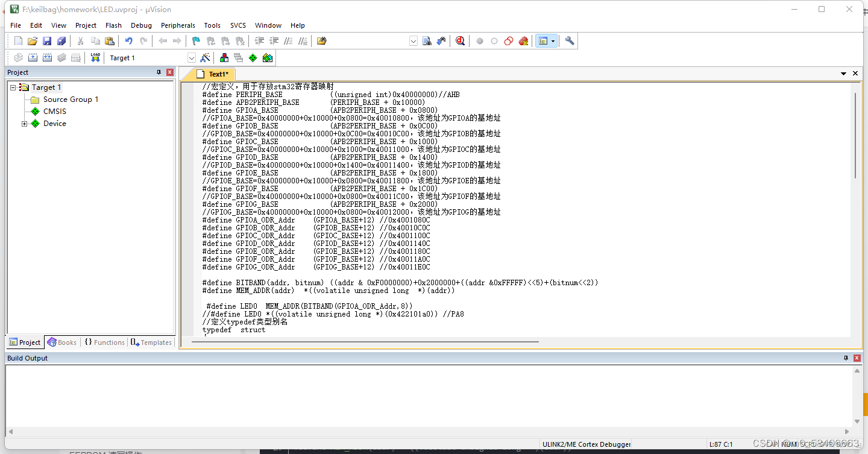Image resolution: width=868 pixels, height=454 pixels.
Task: Pin the Build Output panel pushpin
Action: point(846,358)
